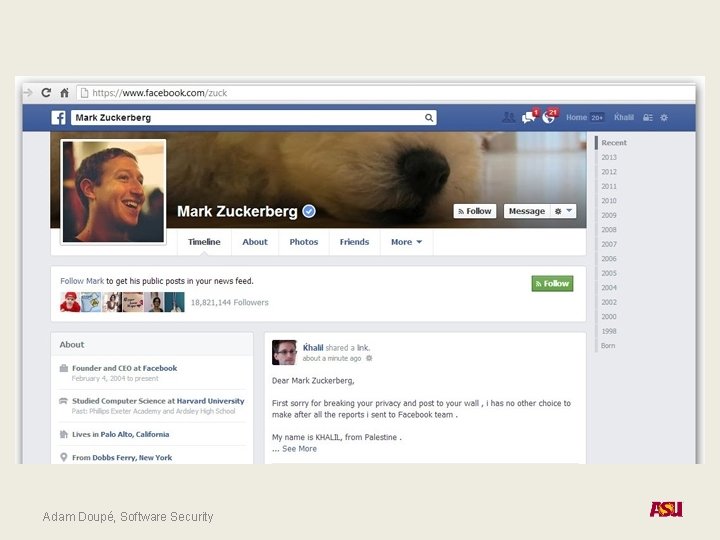Jump to 2011 in the timeline sidebar
The height and width of the screenshot is (540, 720).
point(609,186)
